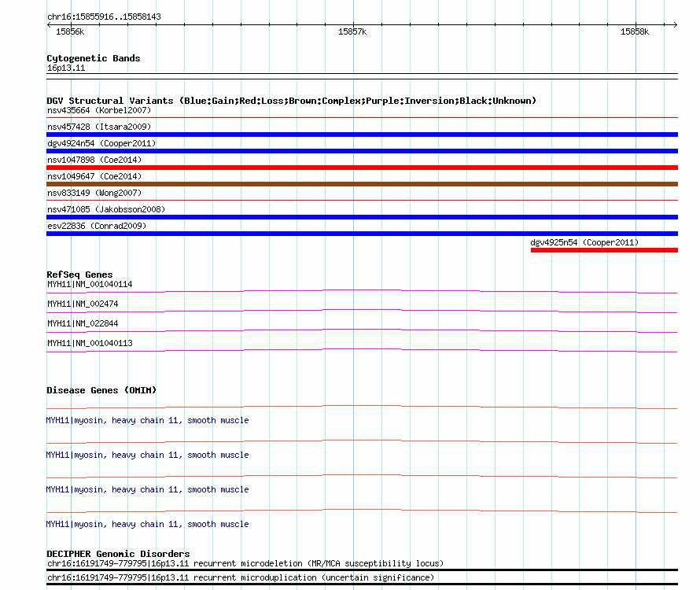Open the nsv1047898 (Coe2014) variant label
The width and height of the screenshot is (700, 590).
click(94, 160)
